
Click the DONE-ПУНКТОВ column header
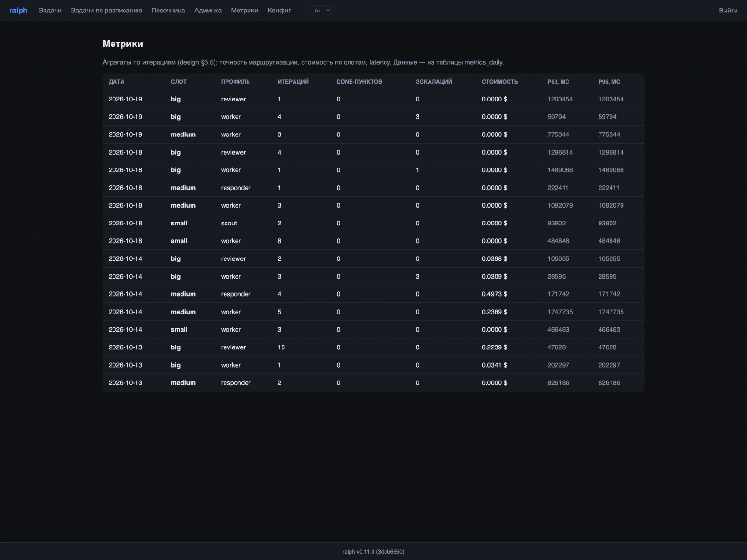point(359,82)
